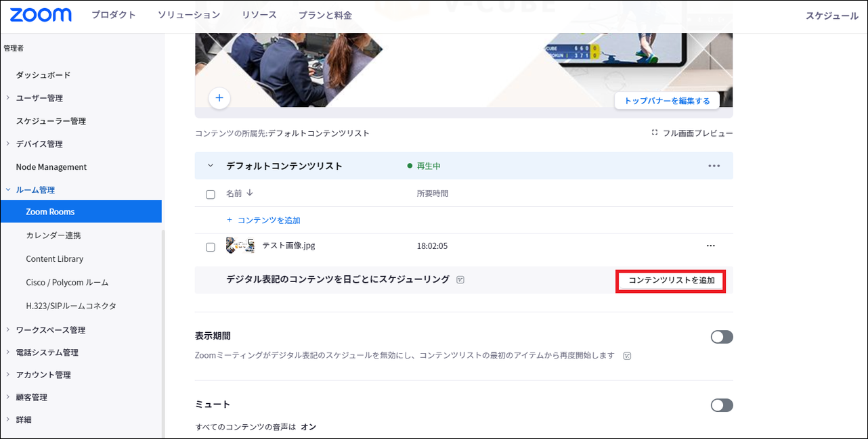Image resolution: width=868 pixels, height=439 pixels.
Task: Open the デフォルトコンテンツリスト more options menu
Action: [x=714, y=166]
